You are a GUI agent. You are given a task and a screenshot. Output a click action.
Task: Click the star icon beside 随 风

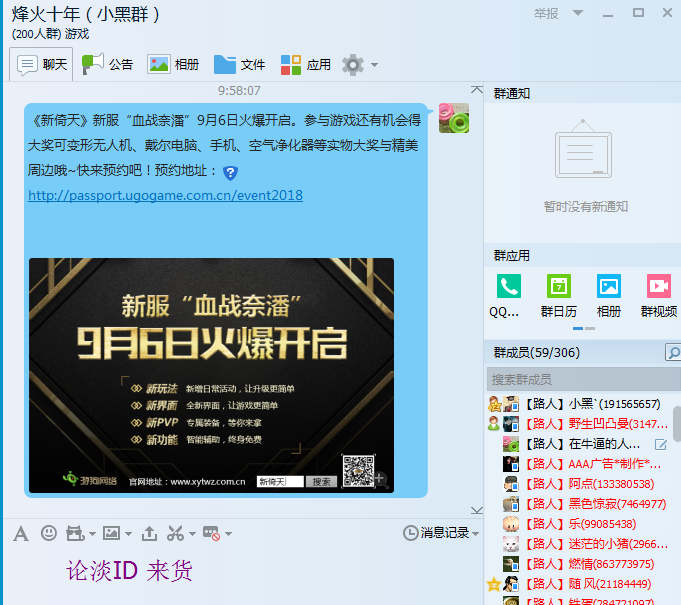pos(494,584)
